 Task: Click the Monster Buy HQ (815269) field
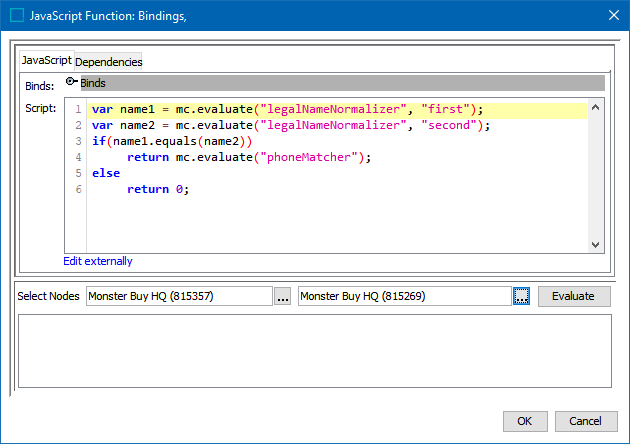click(x=405, y=296)
